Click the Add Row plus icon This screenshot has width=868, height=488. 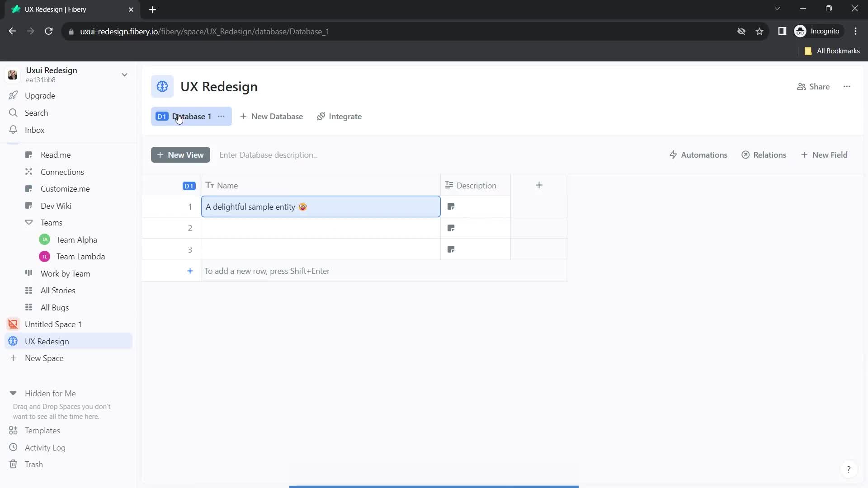coord(190,271)
